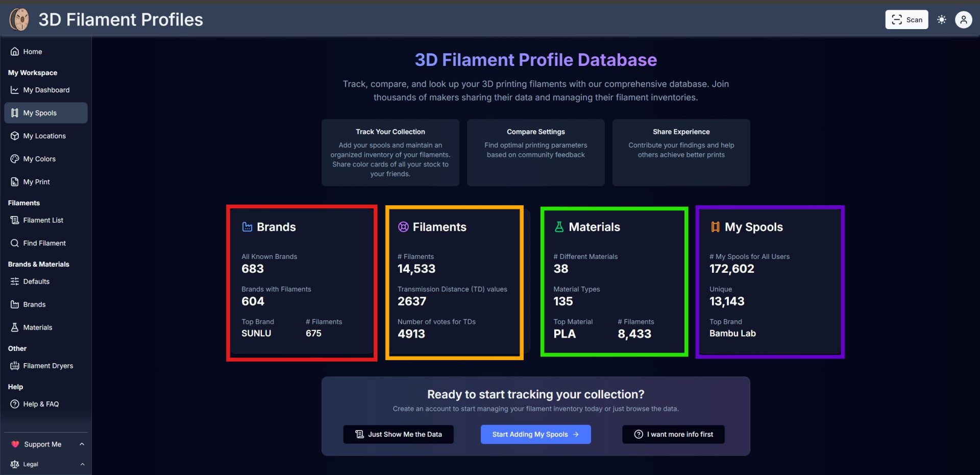
Task: Open My Locations box icon
Action: click(15, 136)
